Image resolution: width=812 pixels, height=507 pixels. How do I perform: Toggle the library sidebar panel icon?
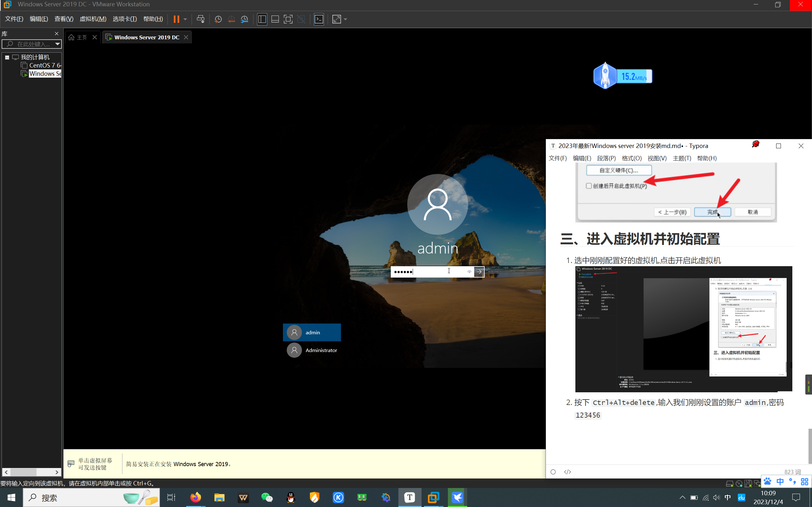click(x=262, y=19)
